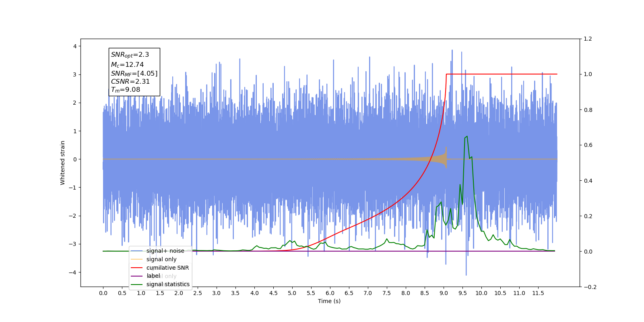Click the green line sample beside 'signal statistics'
Viewport: 644px width, 322px height.
(x=137, y=285)
